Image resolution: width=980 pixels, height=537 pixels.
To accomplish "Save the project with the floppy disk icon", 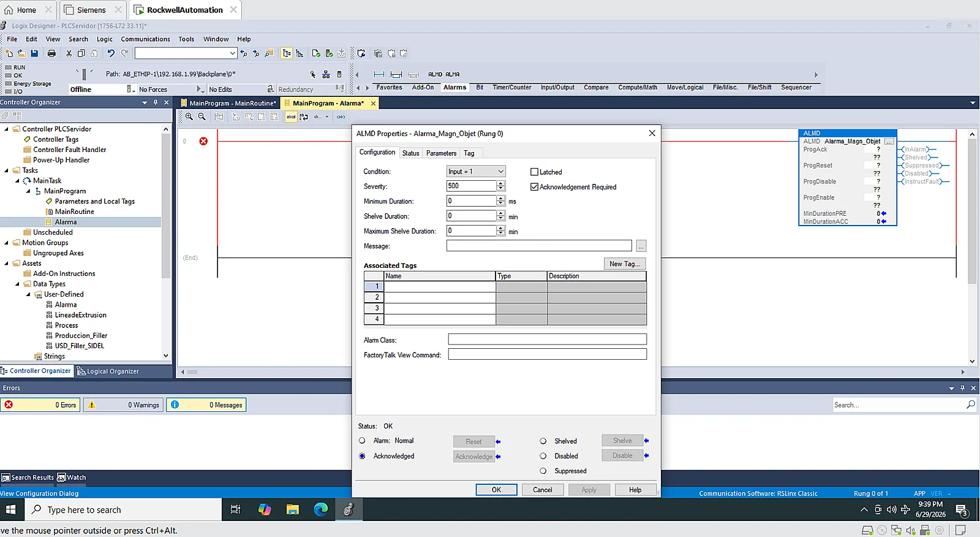I will [34, 53].
